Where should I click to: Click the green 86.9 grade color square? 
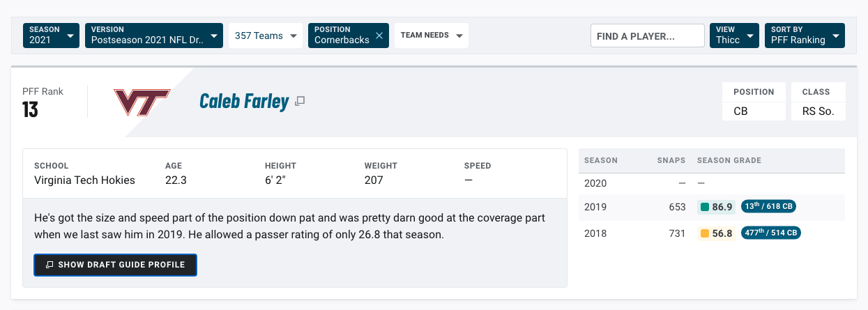705,207
